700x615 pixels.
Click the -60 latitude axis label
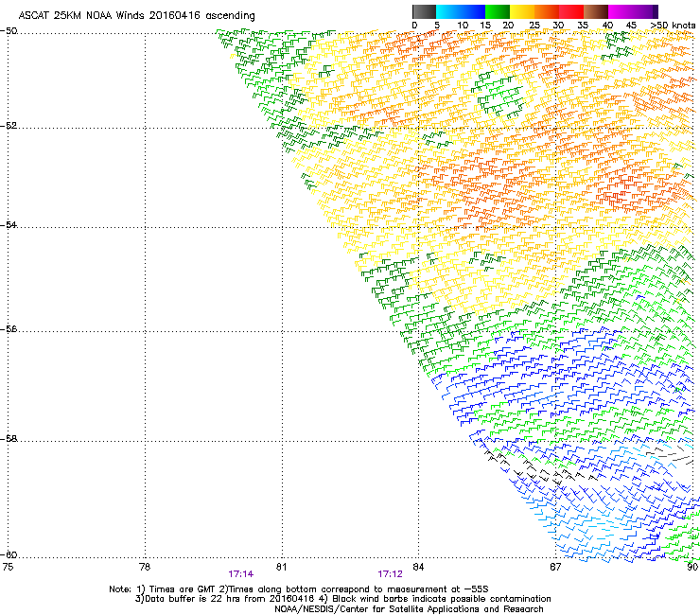click(9, 554)
